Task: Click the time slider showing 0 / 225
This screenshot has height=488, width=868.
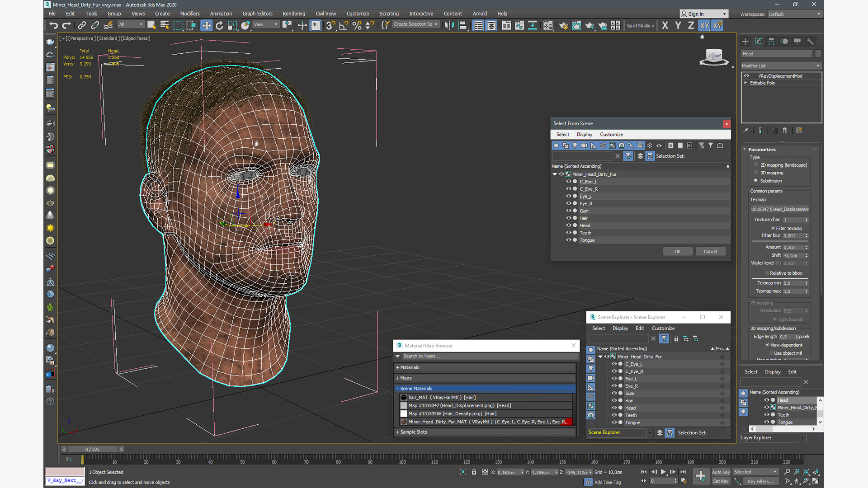Action: pyautogui.click(x=93, y=449)
